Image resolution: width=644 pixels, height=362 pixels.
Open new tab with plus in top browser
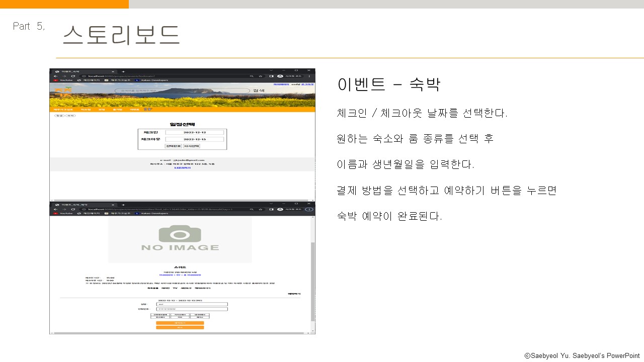(x=123, y=71)
